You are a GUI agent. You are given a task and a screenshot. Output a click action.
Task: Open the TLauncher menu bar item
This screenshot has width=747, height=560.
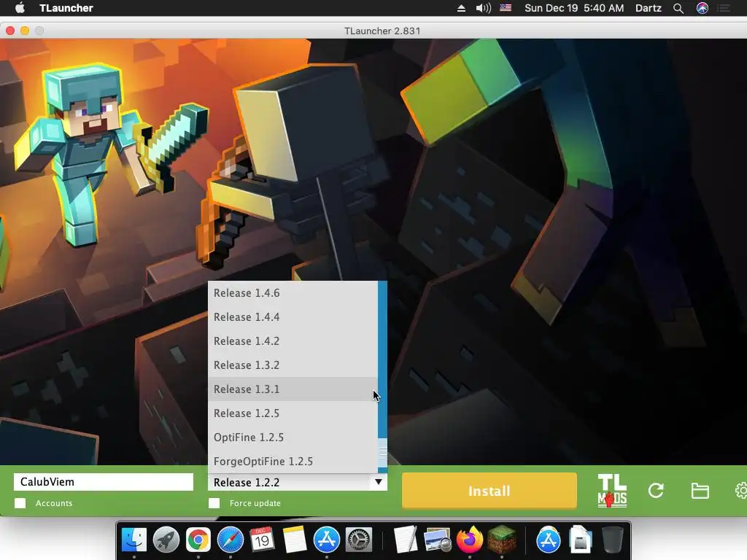(66, 8)
